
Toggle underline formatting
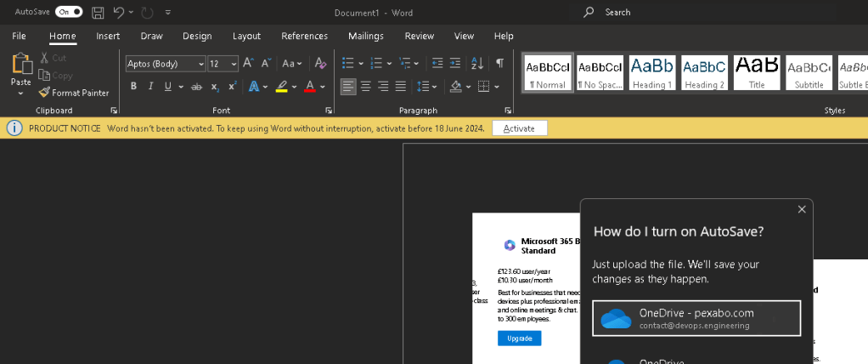tap(167, 87)
